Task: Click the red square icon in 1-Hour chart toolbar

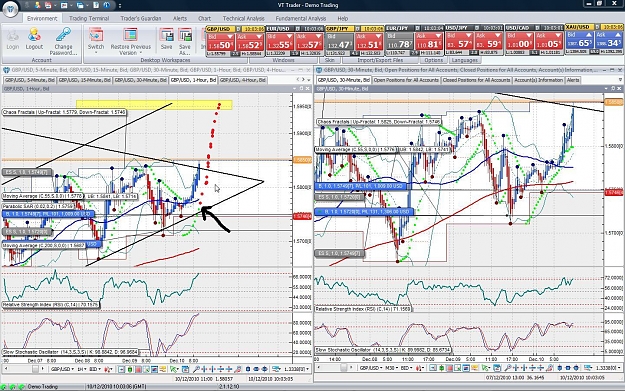Action: (x=138, y=369)
